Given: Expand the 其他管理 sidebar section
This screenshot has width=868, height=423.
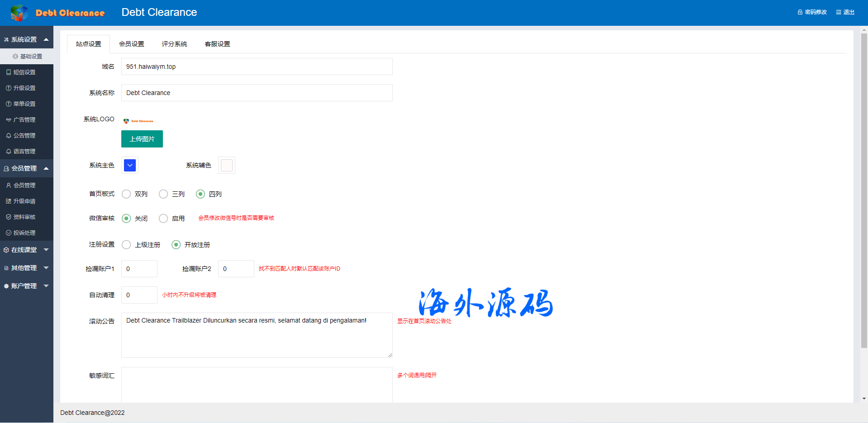Looking at the screenshot, I should (26, 268).
